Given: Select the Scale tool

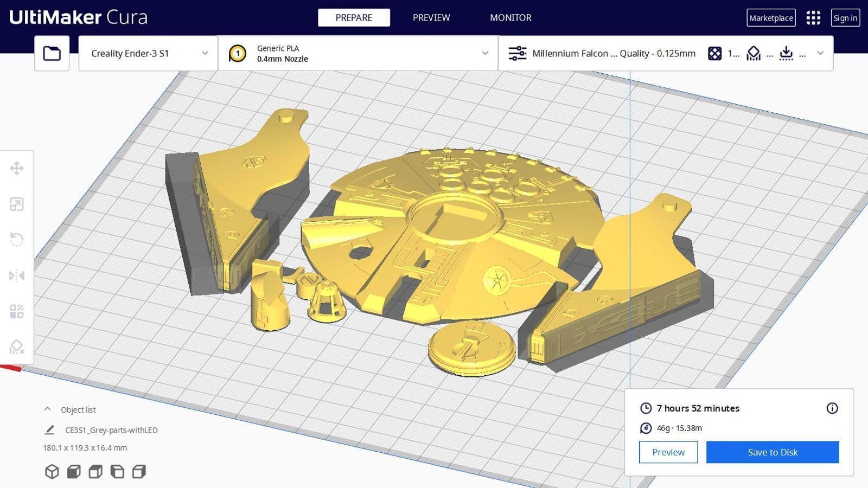Looking at the screenshot, I should [17, 204].
